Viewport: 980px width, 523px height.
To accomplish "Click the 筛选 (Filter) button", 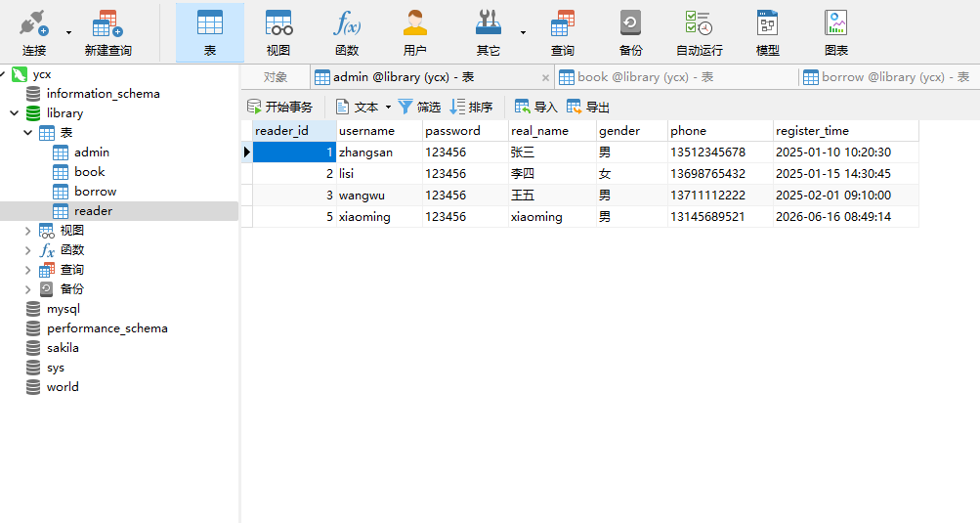I will click(419, 107).
